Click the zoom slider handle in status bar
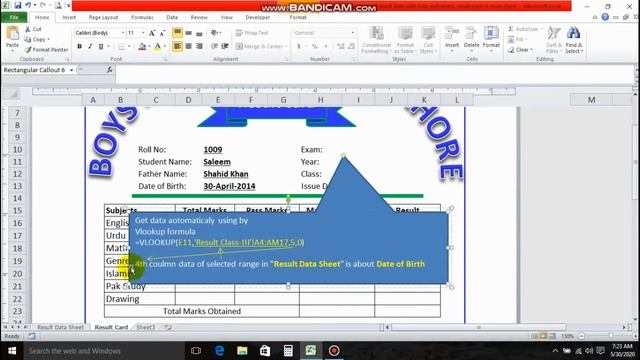Image resolution: width=640 pixels, height=360 pixels. point(611,336)
